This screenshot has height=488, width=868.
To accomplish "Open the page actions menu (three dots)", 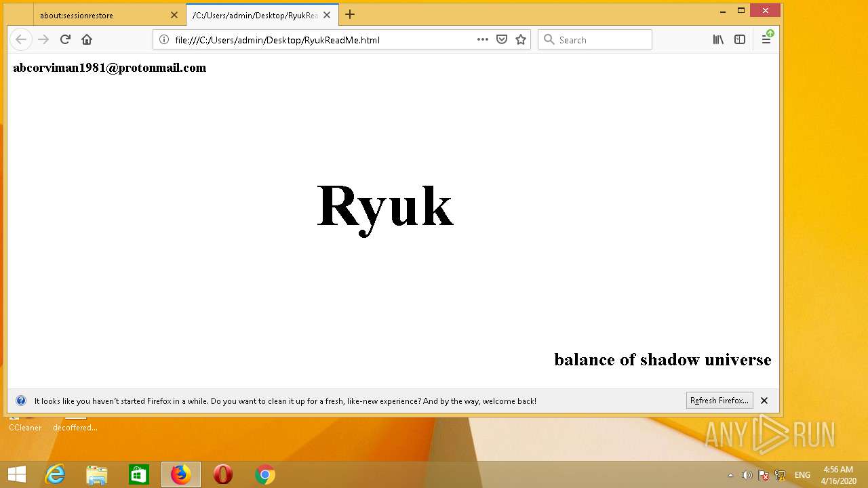I will 483,39.
